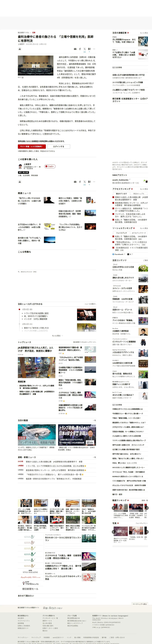Open the ニュースの要点へ link
This screenshot has height=644, width=152.
[x=90, y=304]
